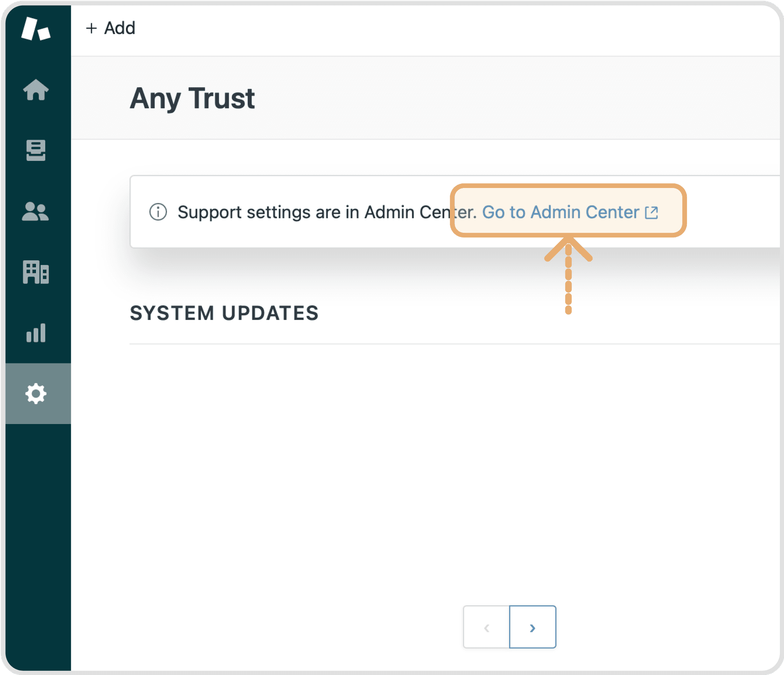The height and width of the screenshot is (675, 784).
Task: Follow the Go to Admin Center link
Action: [x=560, y=212]
